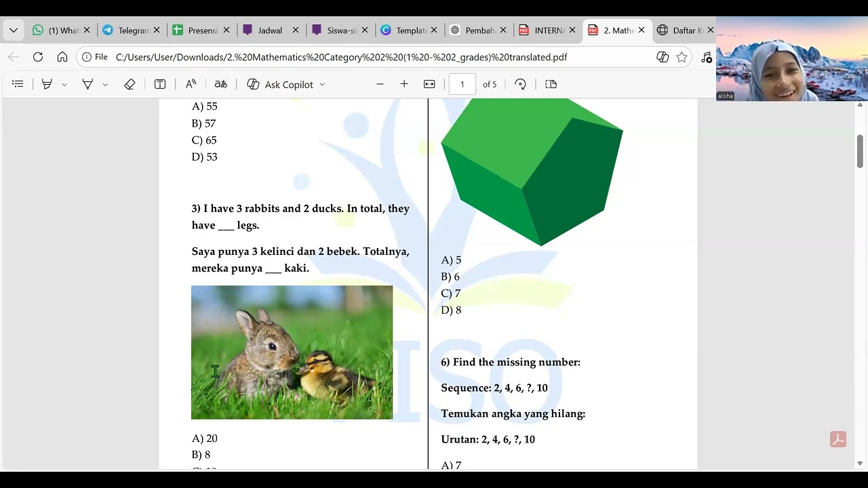Close the Presensi tab

tap(226, 30)
